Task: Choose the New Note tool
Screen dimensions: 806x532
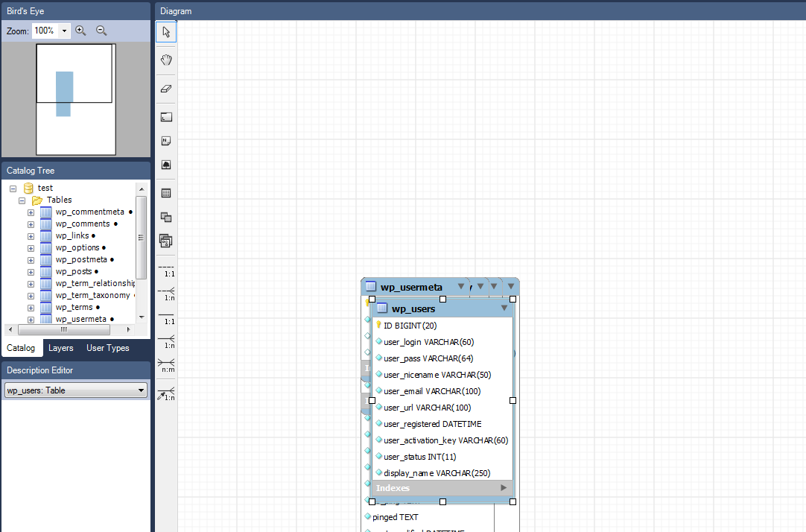Action: [x=165, y=141]
